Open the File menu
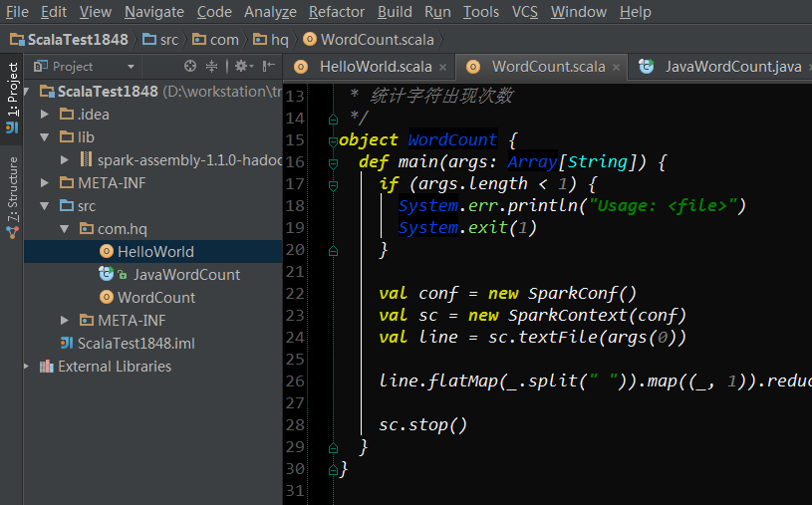Viewport: 812px width, 505px height. pos(17,12)
